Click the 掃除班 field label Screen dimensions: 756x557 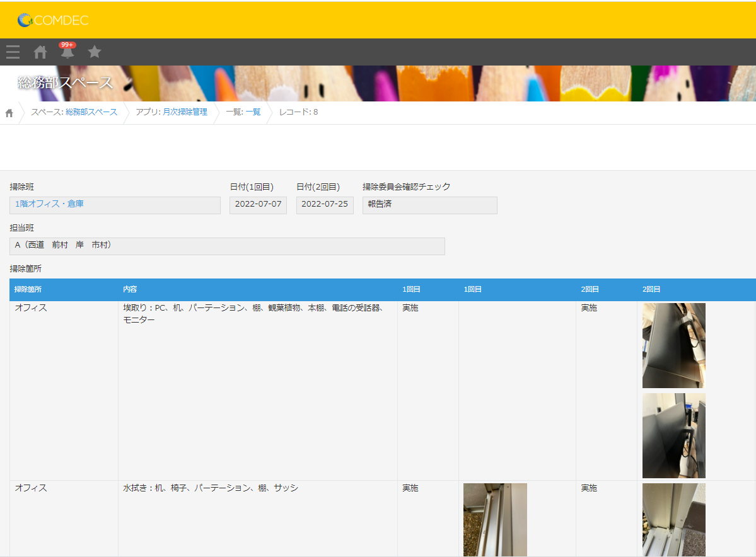(21, 187)
